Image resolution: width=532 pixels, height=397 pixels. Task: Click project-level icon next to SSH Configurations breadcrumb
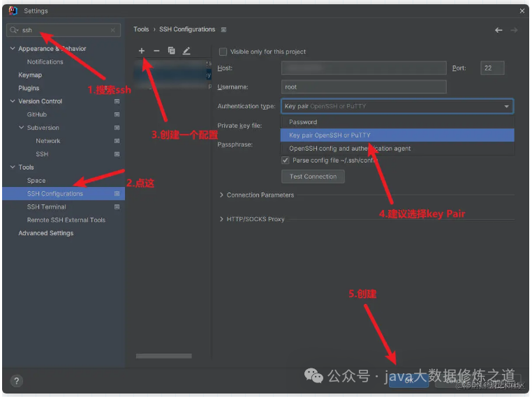tap(223, 30)
